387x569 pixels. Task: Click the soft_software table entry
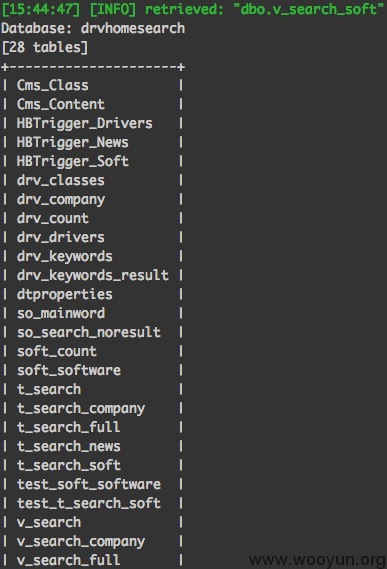coord(69,371)
